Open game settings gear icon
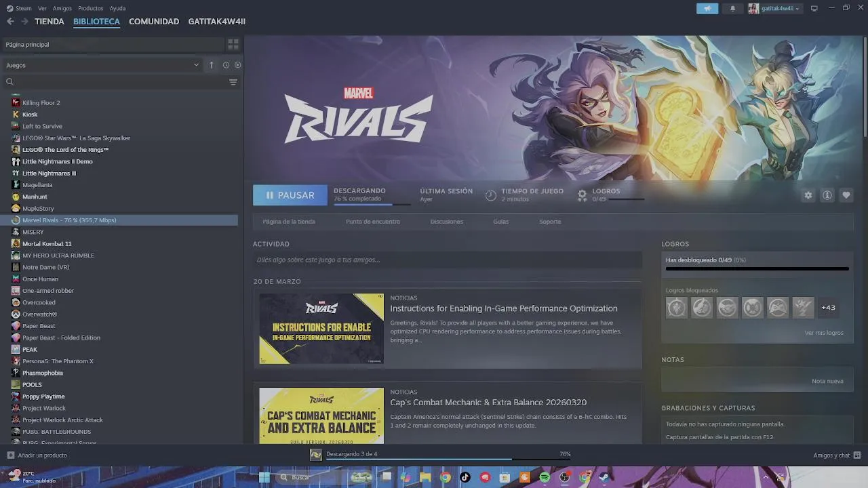Image resolution: width=868 pixels, height=488 pixels. click(808, 195)
